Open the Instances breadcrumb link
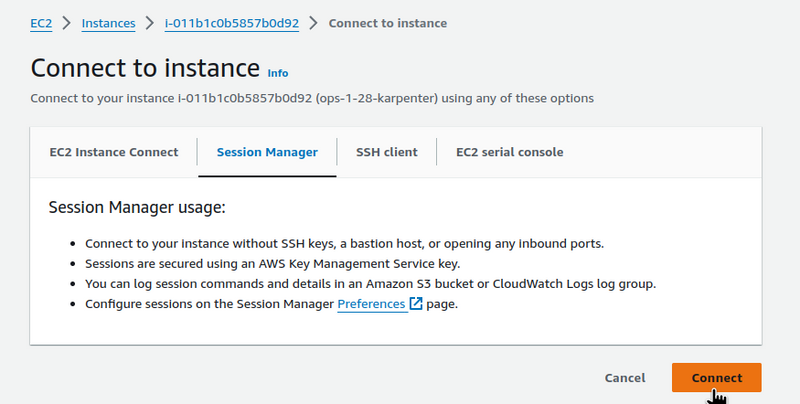 109,23
